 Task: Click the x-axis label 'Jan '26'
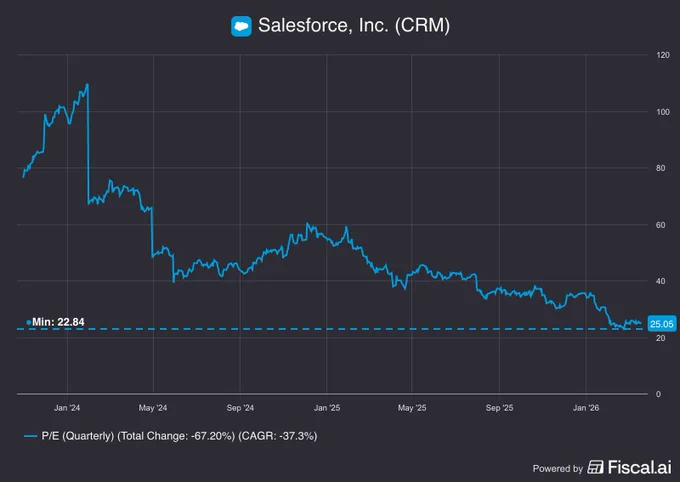pos(585,408)
